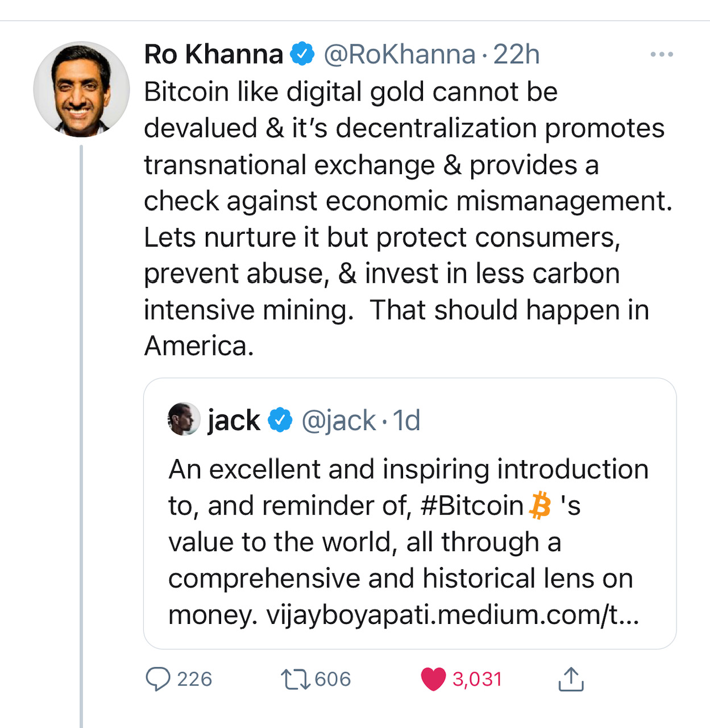Open the @RoKhanna handle link
The width and height of the screenshot is (710, 728).
(x=400, y=55)
